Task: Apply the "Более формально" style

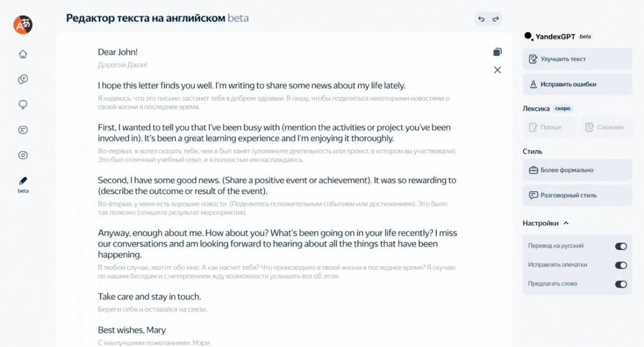Action: [577, 170]
